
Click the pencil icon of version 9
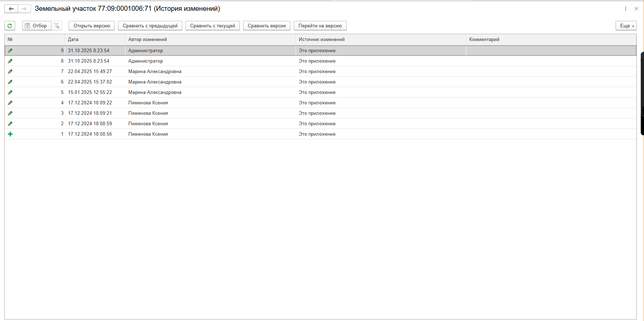(10, 51)
